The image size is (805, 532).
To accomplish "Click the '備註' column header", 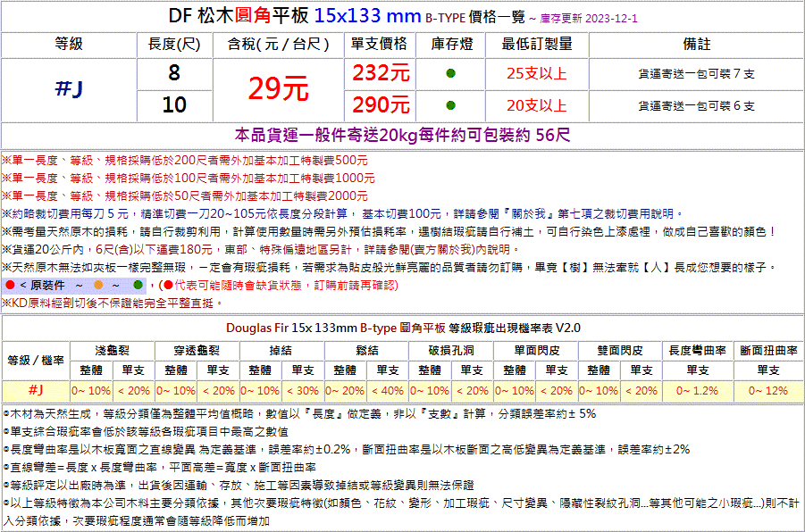I will 697,44.
